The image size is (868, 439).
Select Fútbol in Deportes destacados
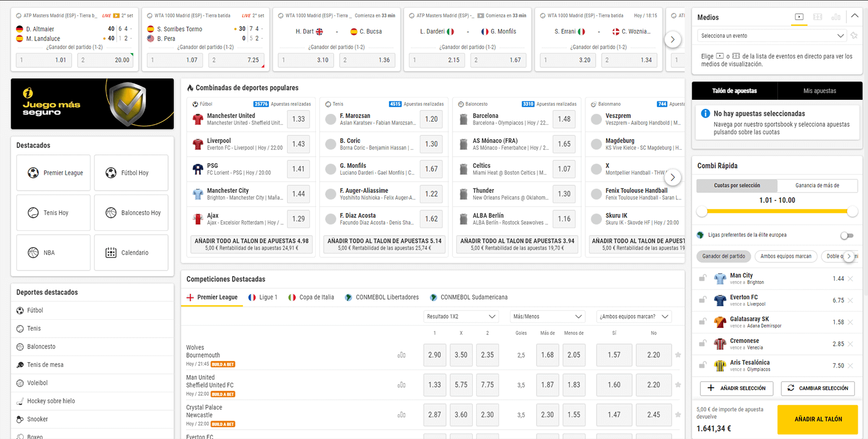click(x=92, y=311)
